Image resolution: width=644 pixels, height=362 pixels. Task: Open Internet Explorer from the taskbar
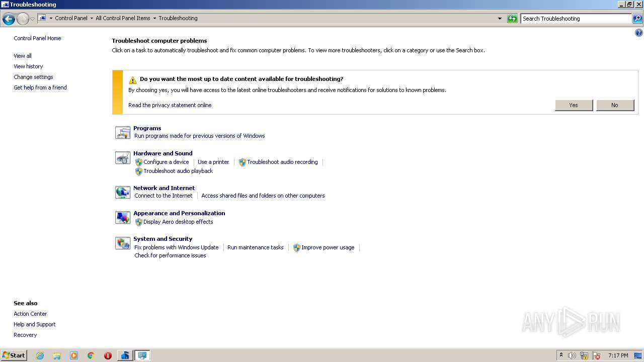pyautogui.click(x=40, y=355)
